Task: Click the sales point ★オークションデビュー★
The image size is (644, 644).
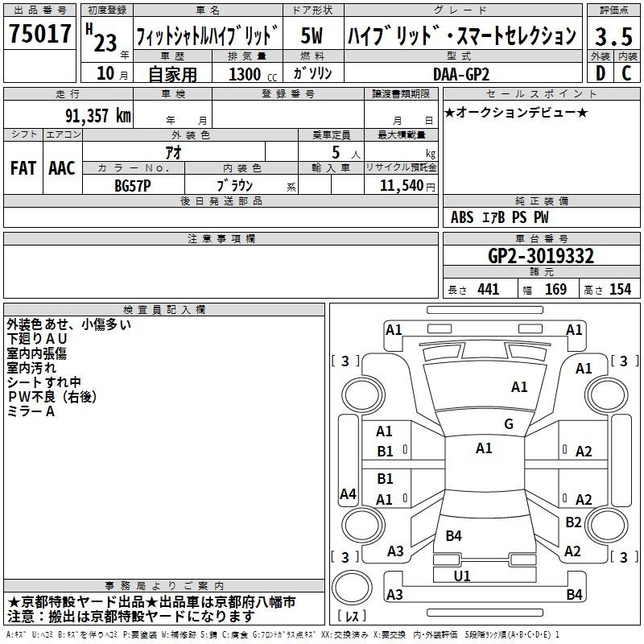Action: pyautogui.click(x=516, y=113)
